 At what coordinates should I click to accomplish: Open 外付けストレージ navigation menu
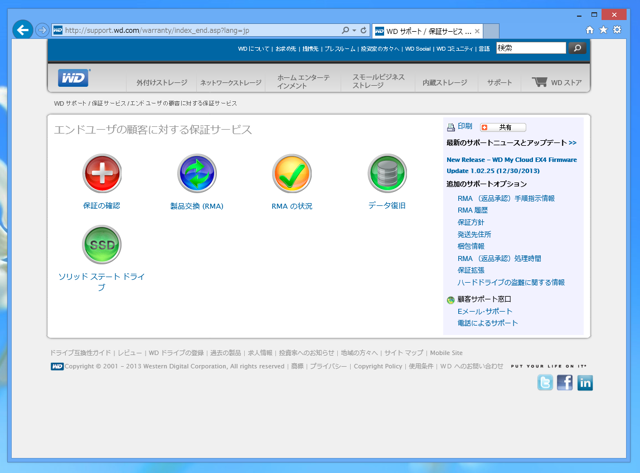162,82
